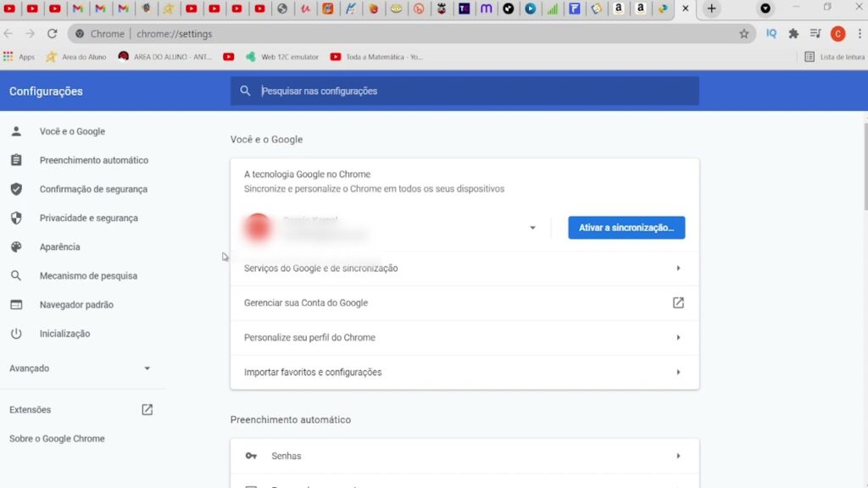Click the blurred profile avatar picture

258,227
